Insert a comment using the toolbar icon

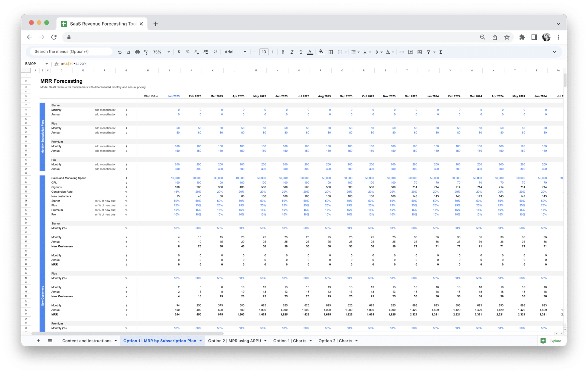(x=411, y=52)
